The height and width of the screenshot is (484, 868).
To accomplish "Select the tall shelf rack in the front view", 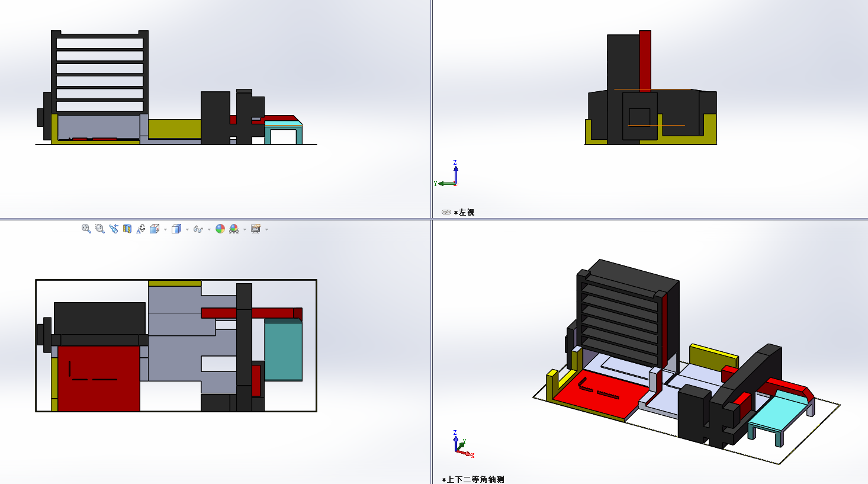I will point(99,72).
